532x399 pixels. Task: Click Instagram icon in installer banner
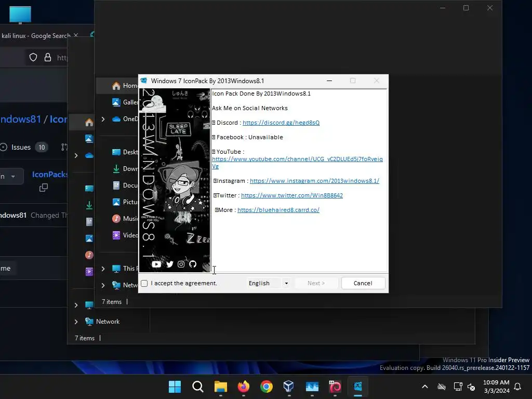pos(181,264)
